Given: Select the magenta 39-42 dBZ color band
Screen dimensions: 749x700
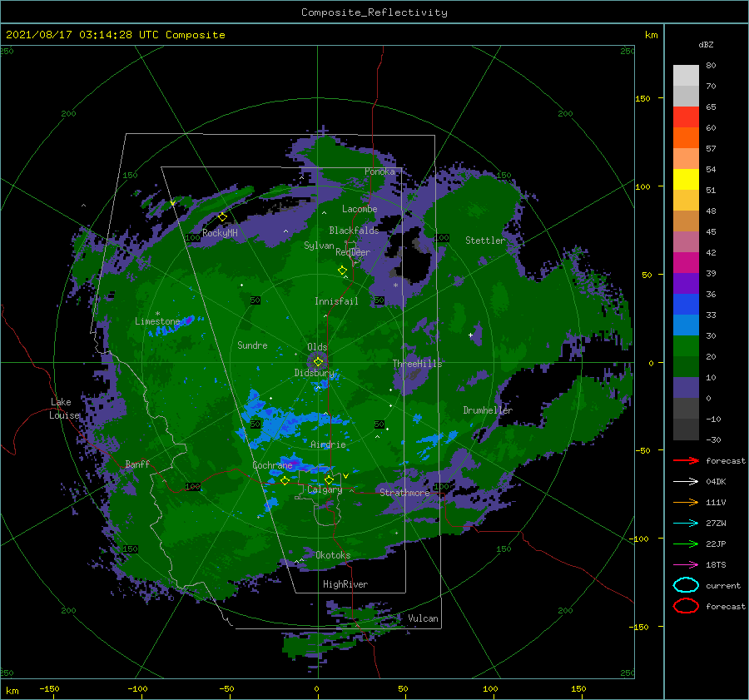Looking at the screenshot, I should click(686, 263).
